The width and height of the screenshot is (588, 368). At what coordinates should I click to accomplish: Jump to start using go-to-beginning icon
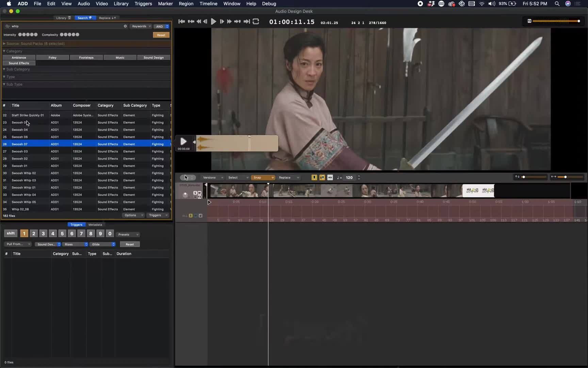pos(182,21)
